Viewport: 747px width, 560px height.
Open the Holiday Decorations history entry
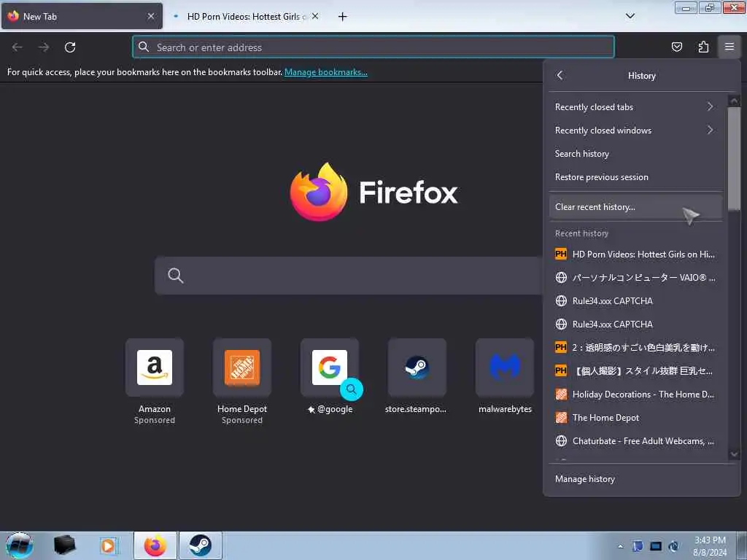click(x=635, y=394)
